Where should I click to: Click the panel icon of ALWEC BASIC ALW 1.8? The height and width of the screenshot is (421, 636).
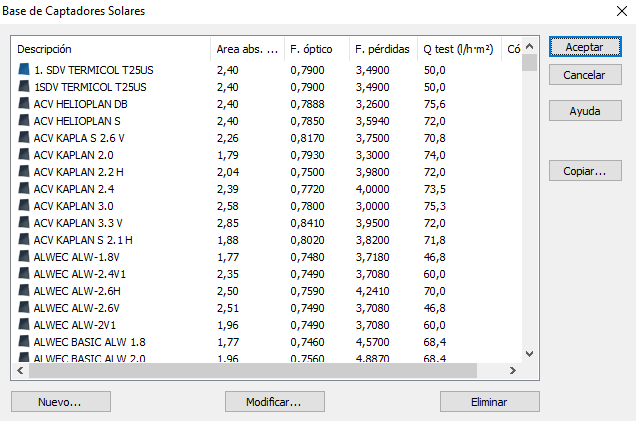click(x=24, y=342)
